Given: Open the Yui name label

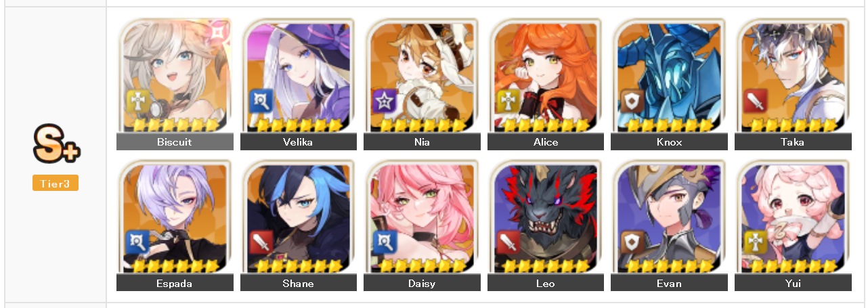Looking at the screenshot, I should tap(793, 283).
